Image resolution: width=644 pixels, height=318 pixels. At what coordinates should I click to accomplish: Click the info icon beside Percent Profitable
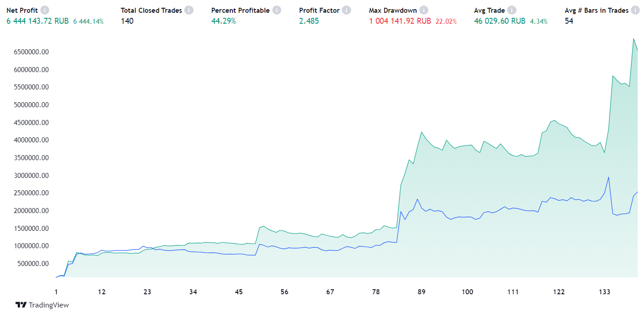[x=277, y=10]
